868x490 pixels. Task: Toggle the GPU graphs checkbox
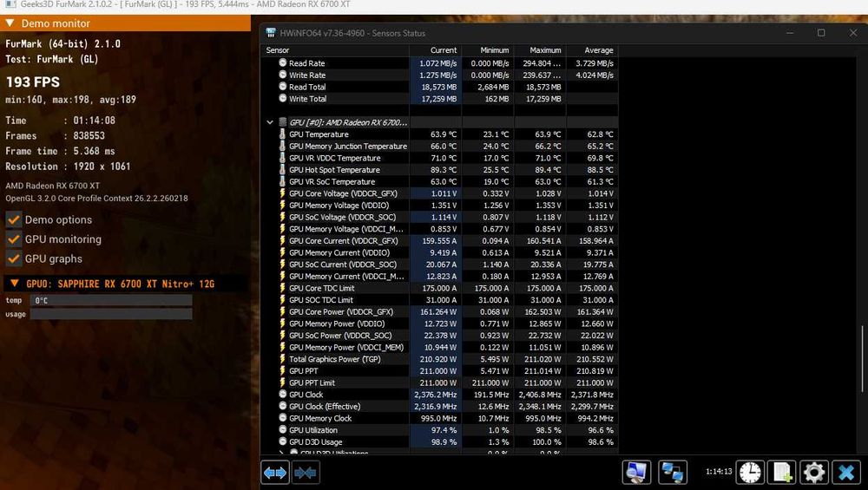pos(14,258)
